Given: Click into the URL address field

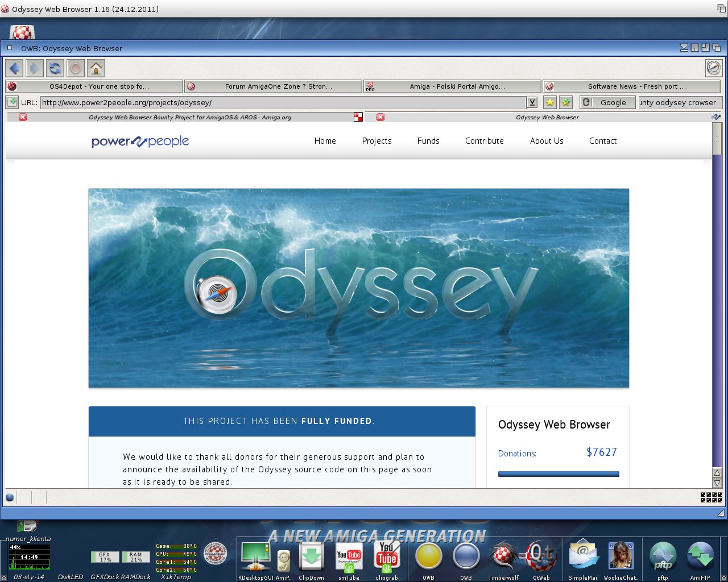Looking at the screenshot, I should coord(284,102).
